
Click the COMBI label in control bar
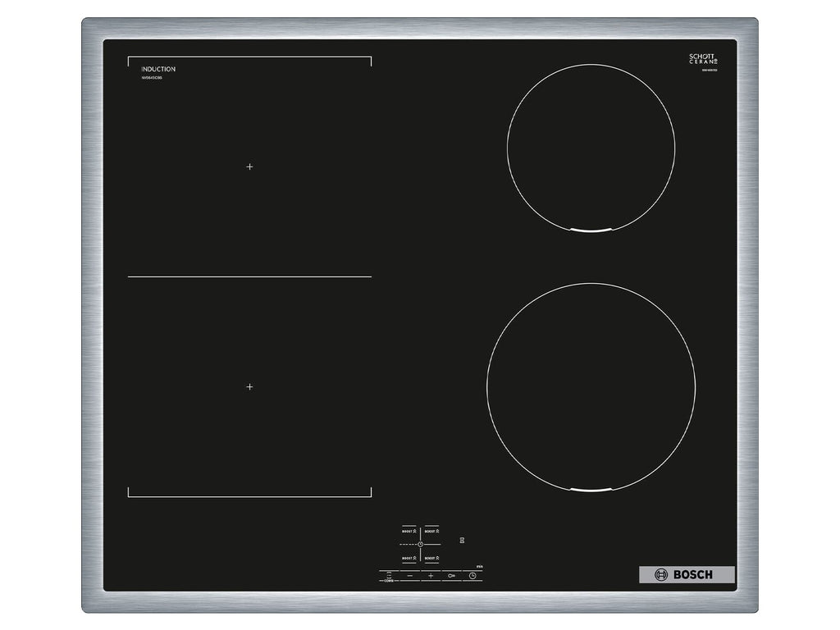pyautogui.click(x=389, y=581)
